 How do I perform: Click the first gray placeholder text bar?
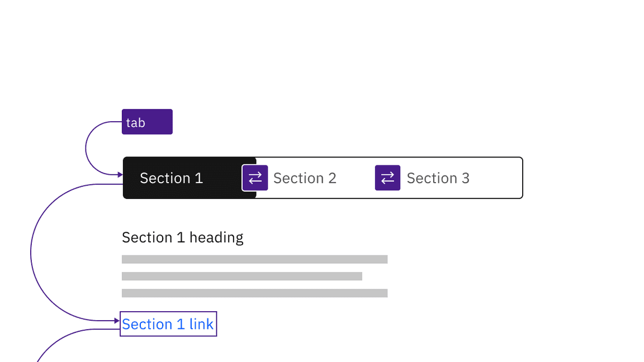click(254, 259)
